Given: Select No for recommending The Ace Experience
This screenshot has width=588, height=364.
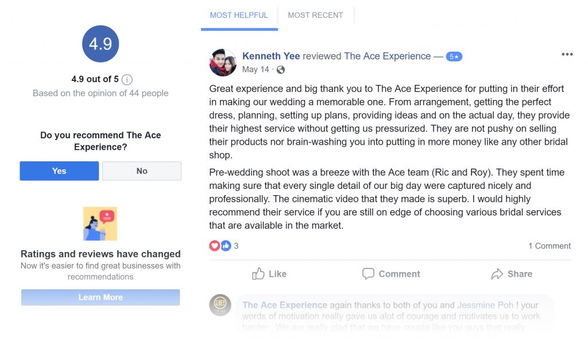Looking at the screenshot, I should click(x=142, y=171).
